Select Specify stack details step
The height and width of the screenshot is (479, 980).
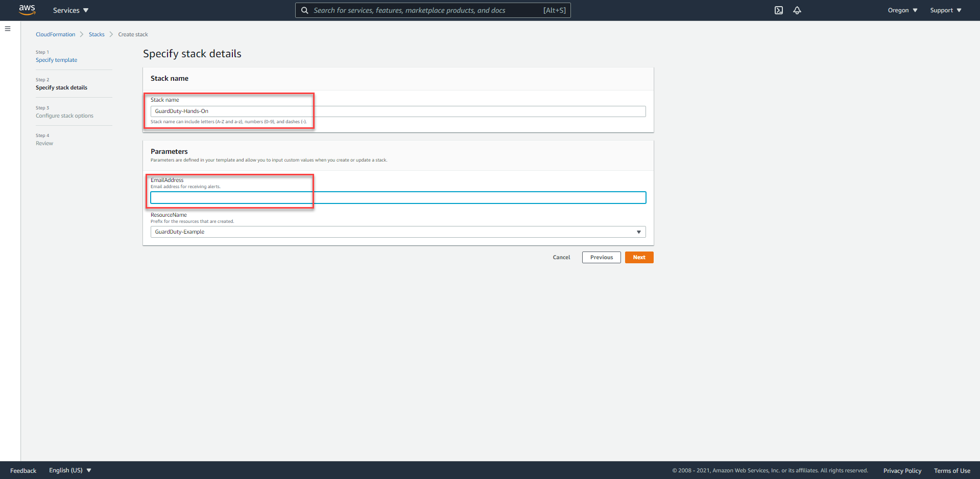[x=61, y=87]
